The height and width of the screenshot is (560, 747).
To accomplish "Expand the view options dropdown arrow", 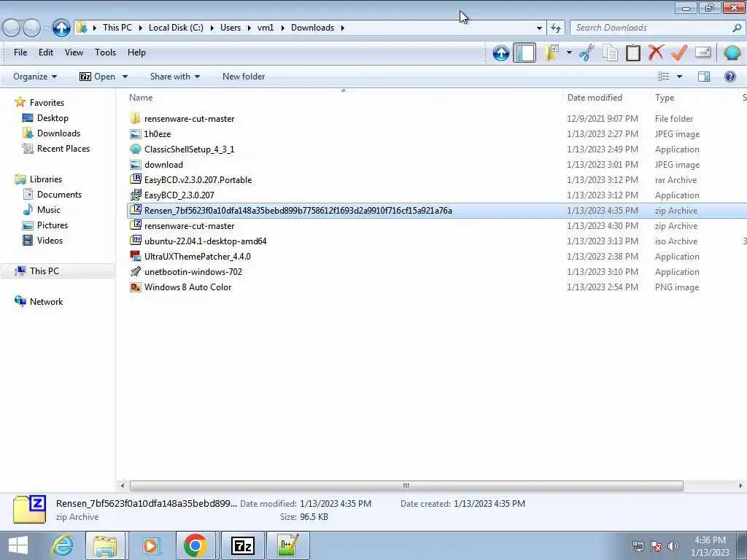I will coord(679,77).
